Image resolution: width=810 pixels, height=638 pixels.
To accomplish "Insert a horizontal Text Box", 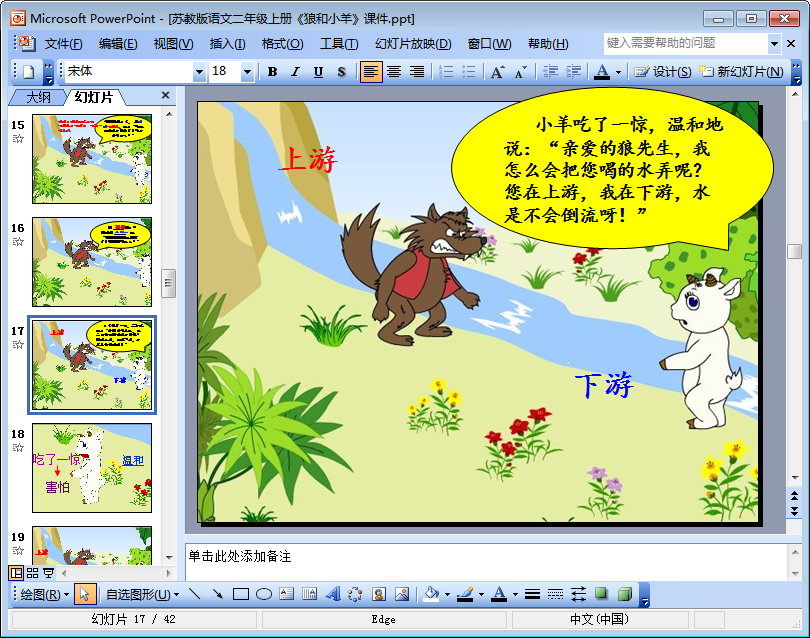I will pos(286,594).
